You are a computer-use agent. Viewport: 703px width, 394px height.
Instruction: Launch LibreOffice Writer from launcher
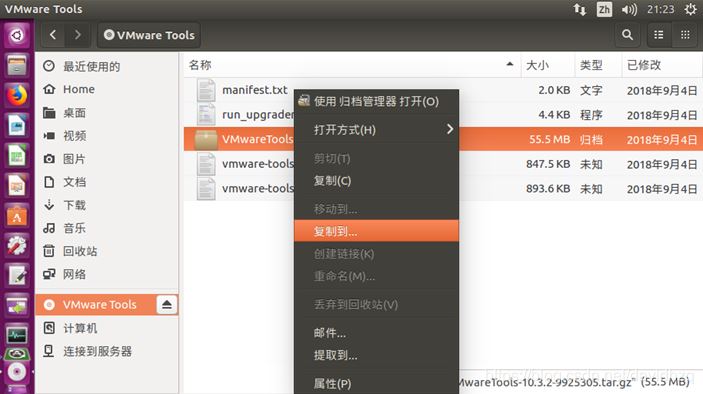[x=17, y=125]
